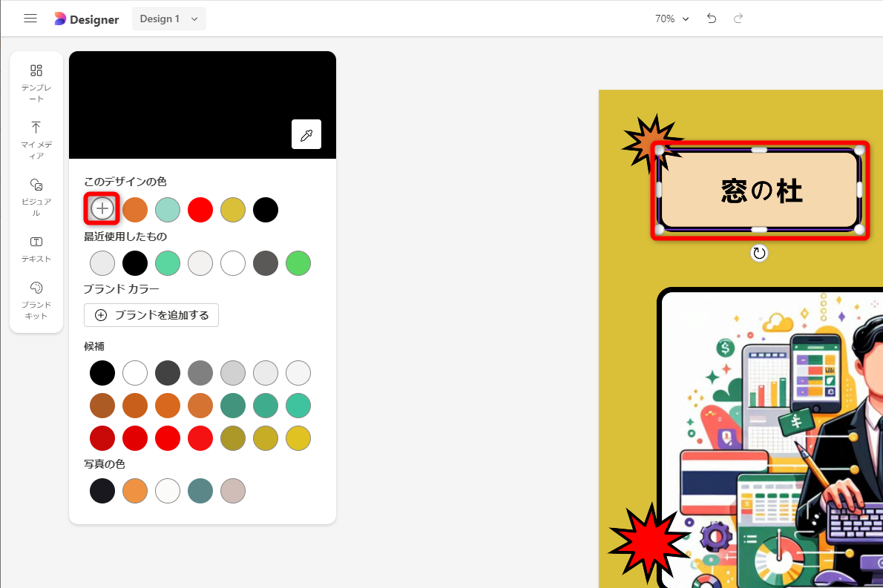Rotate the selected text box handle
883x588 pixels.
(x=759, y=253)
